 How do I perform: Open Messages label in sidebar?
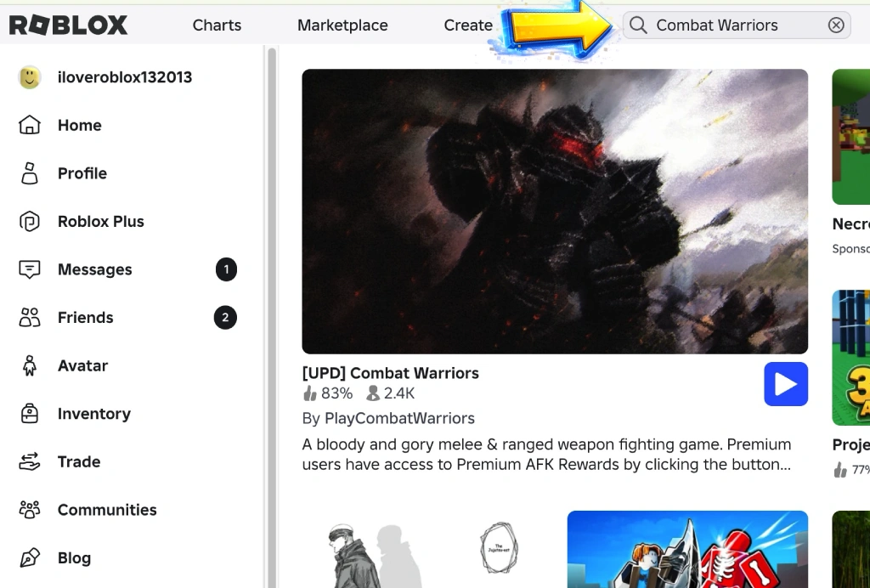pyautogui.click(x=95, y=269)
